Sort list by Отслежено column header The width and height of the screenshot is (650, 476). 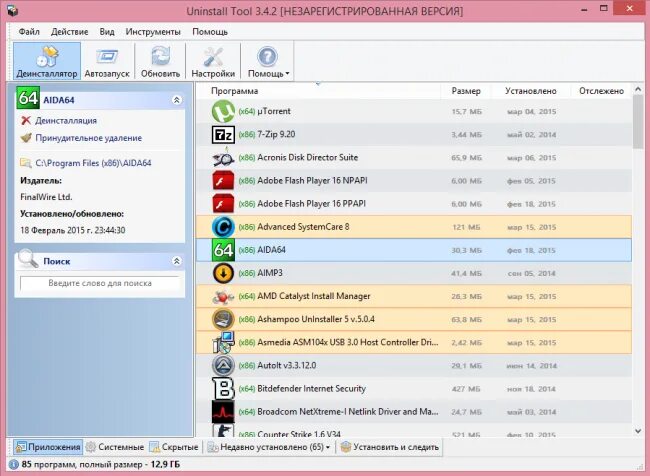coord(601,91)
